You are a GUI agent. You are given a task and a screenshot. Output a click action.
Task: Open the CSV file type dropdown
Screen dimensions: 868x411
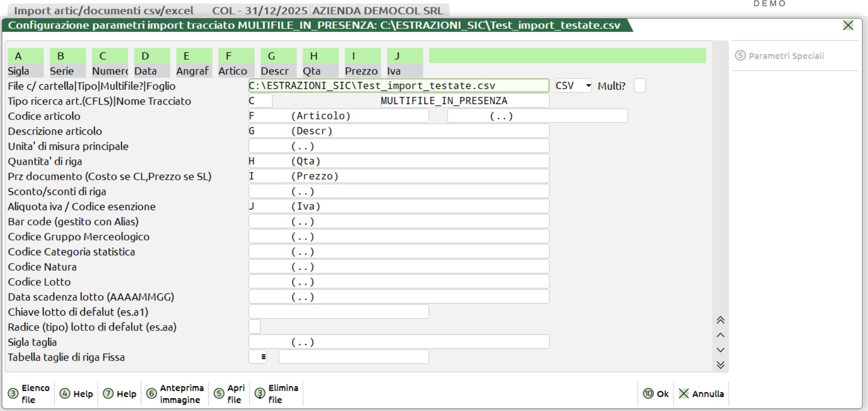tap(573, 86)
